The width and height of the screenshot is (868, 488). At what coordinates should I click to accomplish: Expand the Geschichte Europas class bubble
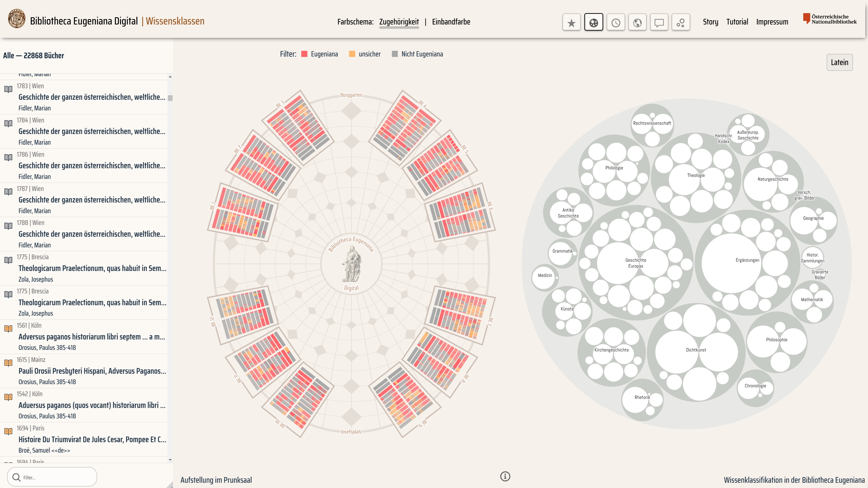pos(636,263)
